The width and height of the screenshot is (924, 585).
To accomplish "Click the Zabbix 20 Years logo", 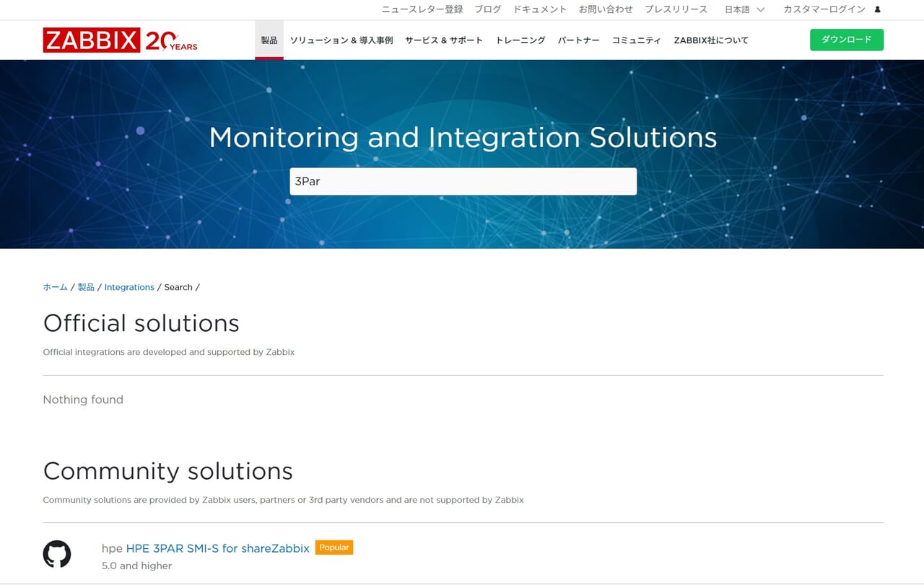I will tap(120, 40).
